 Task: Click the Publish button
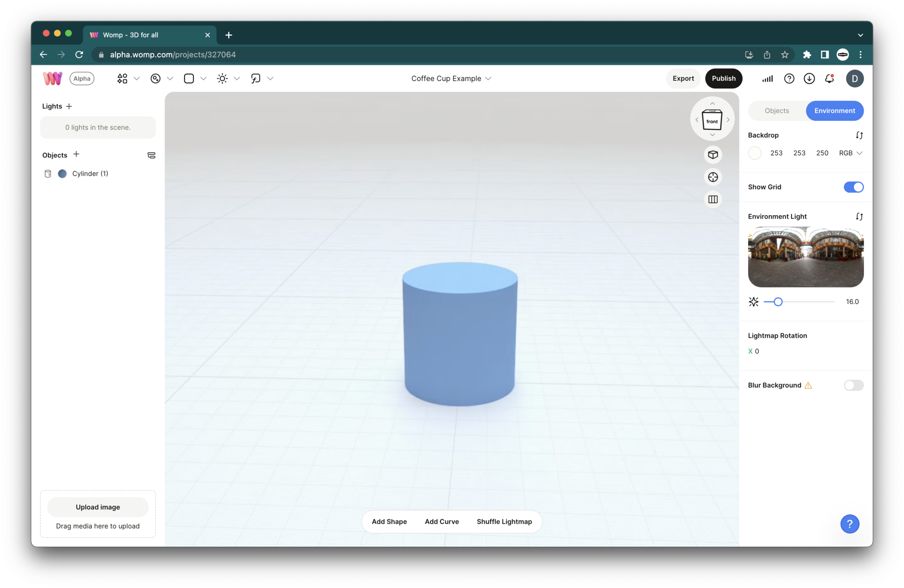723,78
